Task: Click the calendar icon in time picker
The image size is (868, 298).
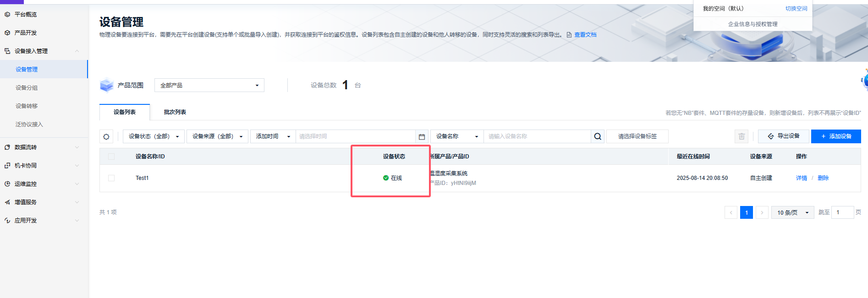Action: tap(422, 136)
